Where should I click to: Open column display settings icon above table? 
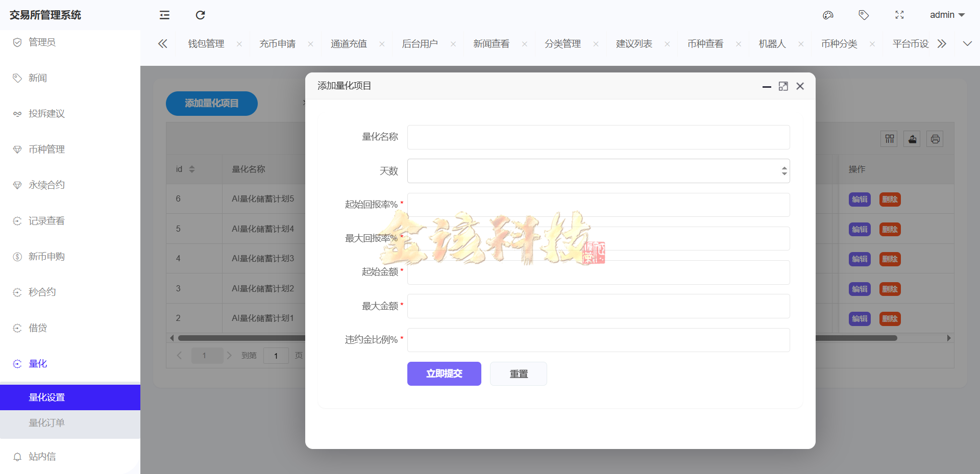click(x=889, y=138)
